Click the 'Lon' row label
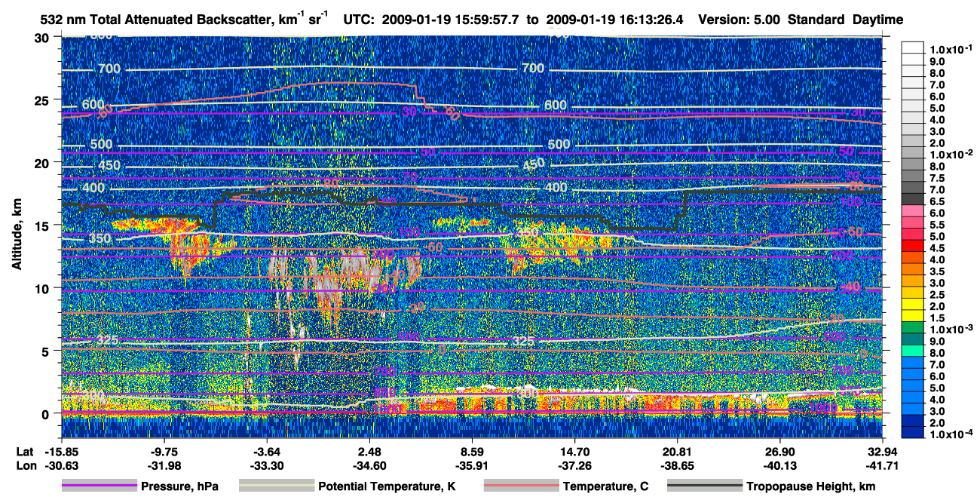The image size is (980, 503). pos(25,465)
